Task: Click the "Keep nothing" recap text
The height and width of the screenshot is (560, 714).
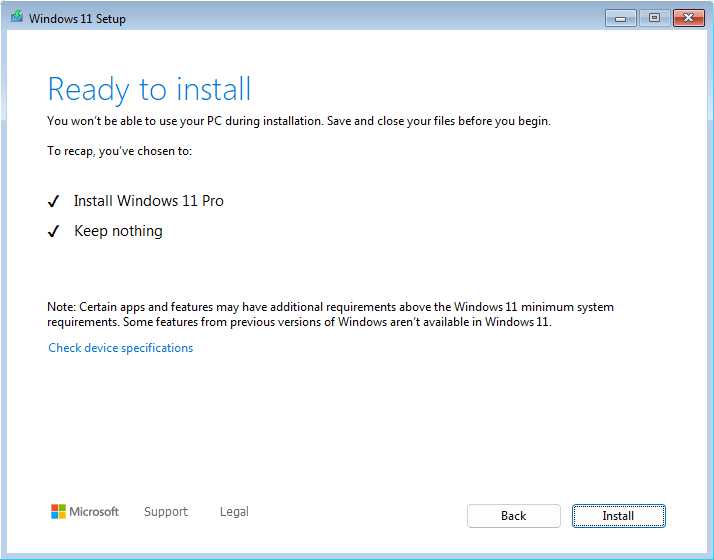Action: [x=118, y=231]
